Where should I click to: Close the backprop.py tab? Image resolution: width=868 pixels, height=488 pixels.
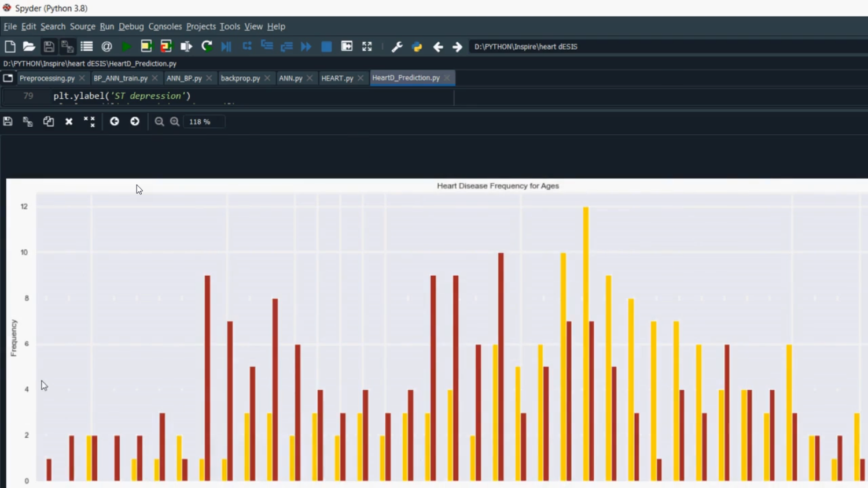tap(267, 78)
